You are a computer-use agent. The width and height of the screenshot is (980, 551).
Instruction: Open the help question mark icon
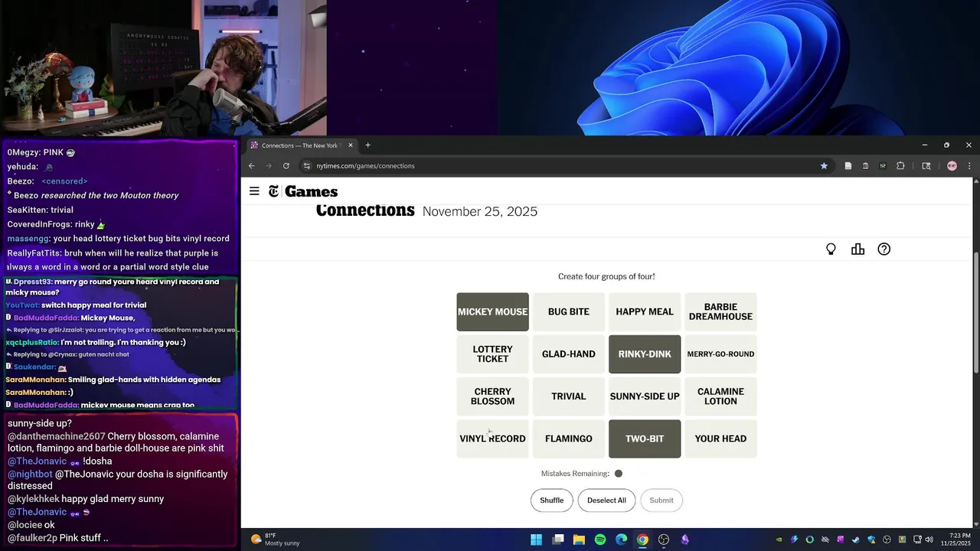pyautogui.click(x=884, y=249)
